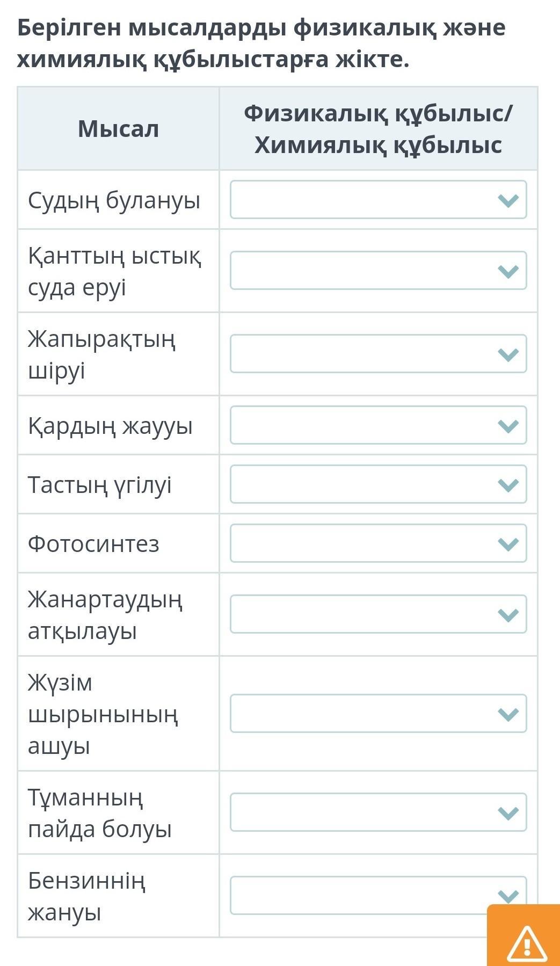The height and width of the screenshot is (966, 560).
Task: Open dropdown for Жанартаудың атқылауы
Action: point(379,614)
